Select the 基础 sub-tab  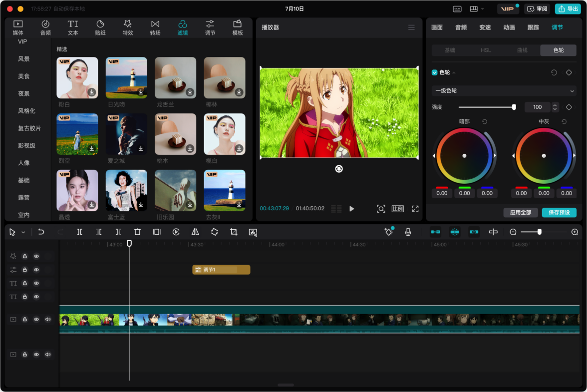[x=450, y=50]
